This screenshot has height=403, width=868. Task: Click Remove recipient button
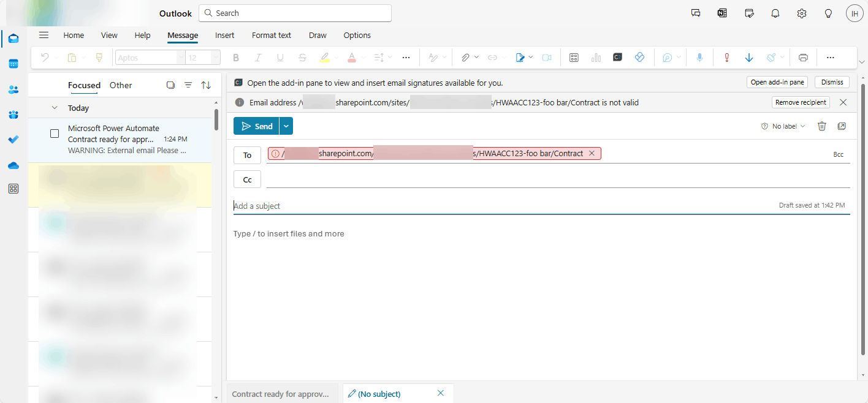tap(801, 102)
